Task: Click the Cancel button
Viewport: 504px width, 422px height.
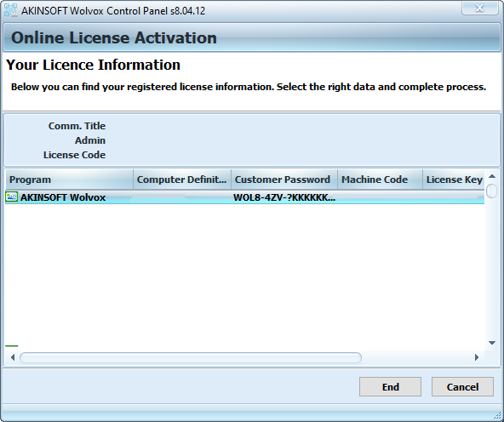Action: [x=462, y=386]
